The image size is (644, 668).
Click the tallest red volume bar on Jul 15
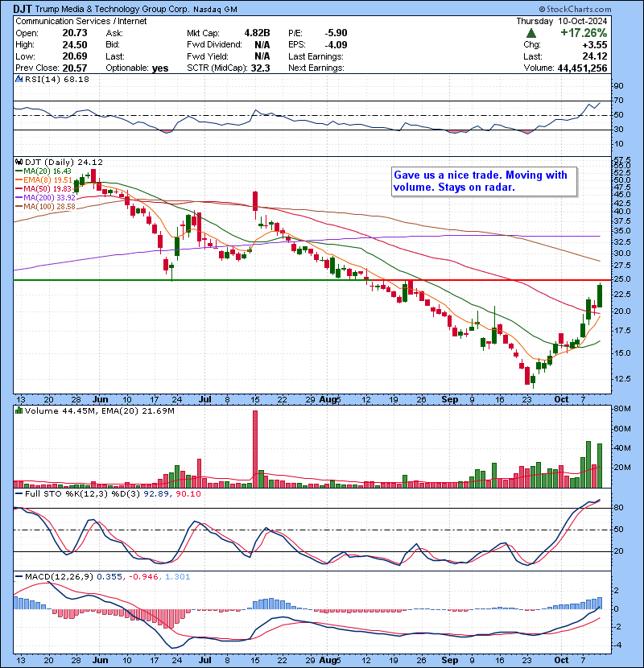255,449
